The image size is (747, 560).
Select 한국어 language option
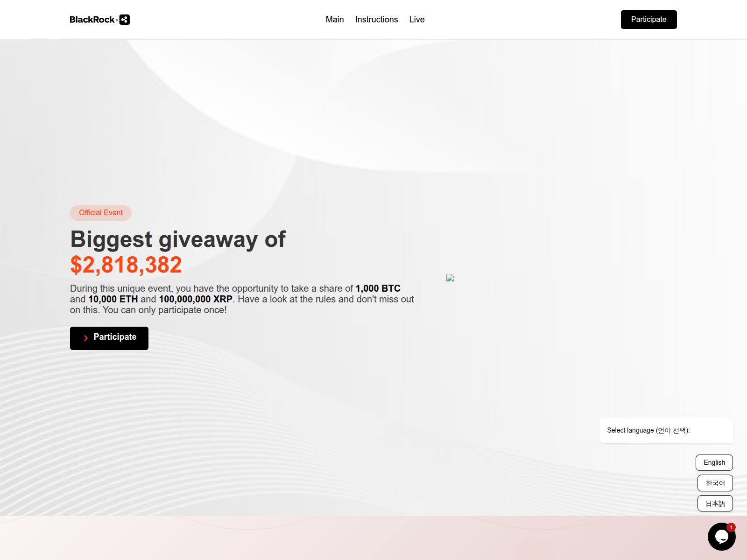pyautogui.click(x=715, y=483)
